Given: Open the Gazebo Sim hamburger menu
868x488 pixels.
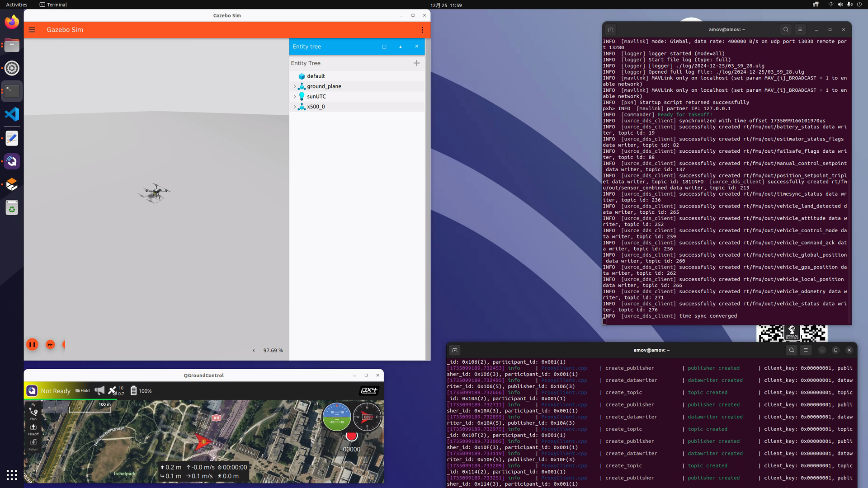Looking at the screenshot, I should click(x=32, y=30).
